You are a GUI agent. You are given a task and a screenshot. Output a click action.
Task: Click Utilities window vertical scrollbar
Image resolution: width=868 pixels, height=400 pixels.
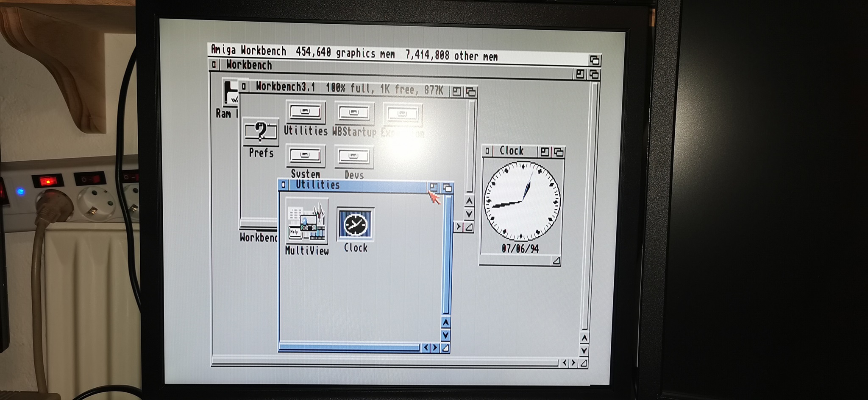pos(446,255)
